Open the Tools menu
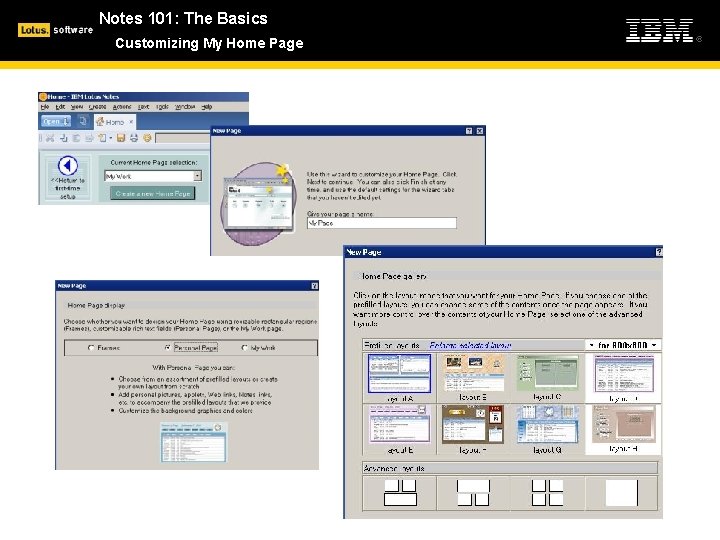The image size is (720, 540). (x=162, y=107)
